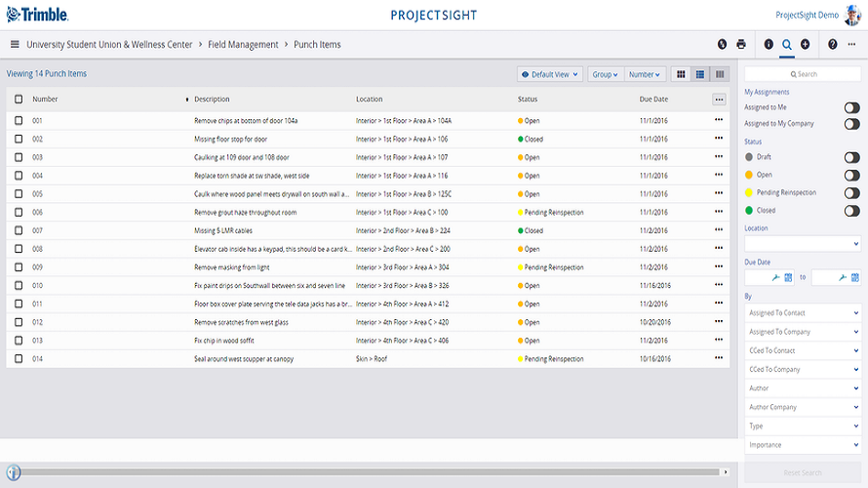Enable the Pending Reinspection status filter
Viewport: 868px width, 488px height.
[x=852, y=193]
